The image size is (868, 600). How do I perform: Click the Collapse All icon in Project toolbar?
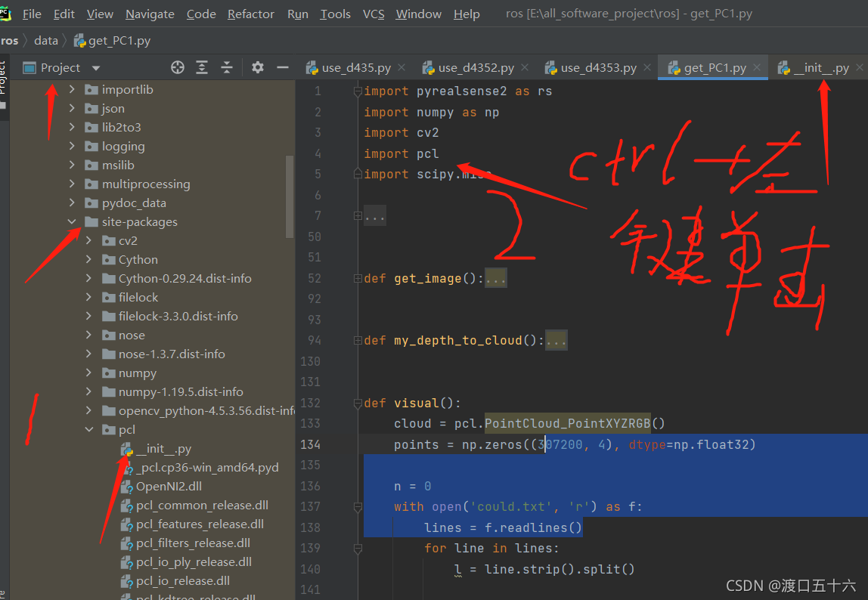(226, 67)
